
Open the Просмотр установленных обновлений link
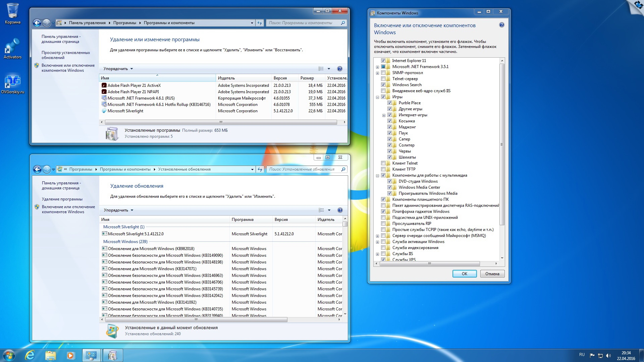pos(66,55)
